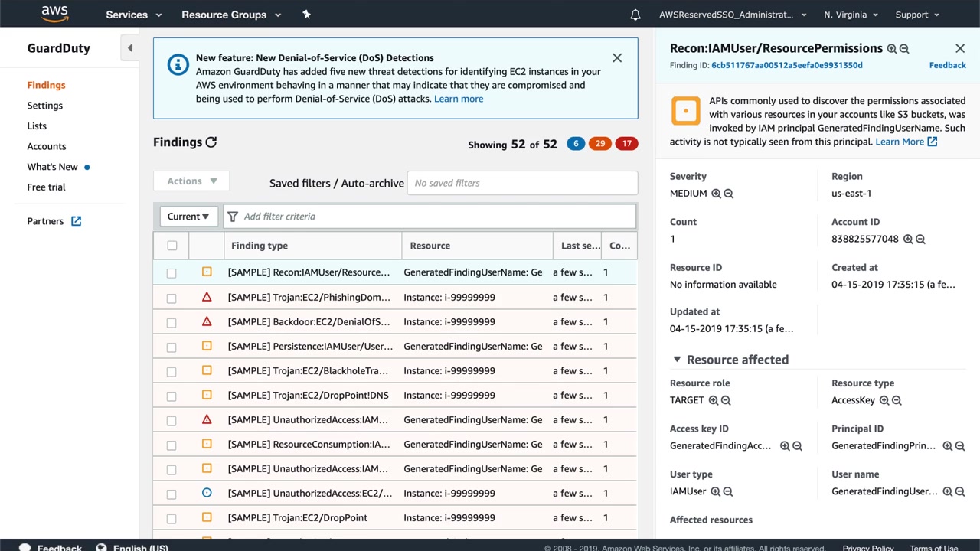Toggle the select-all findings checkbox
The width and height of the screenshot is (980, 551).
[171, 246]
